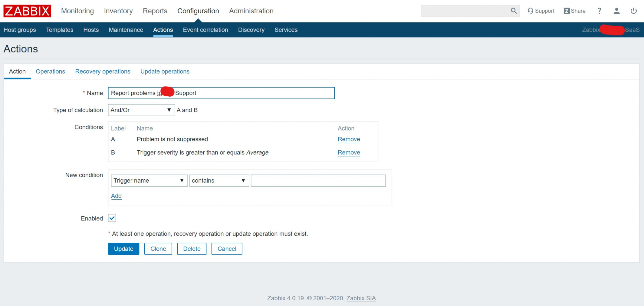
Task: Open the Trigger name condition type dropdown
Action: click(149, 181)
